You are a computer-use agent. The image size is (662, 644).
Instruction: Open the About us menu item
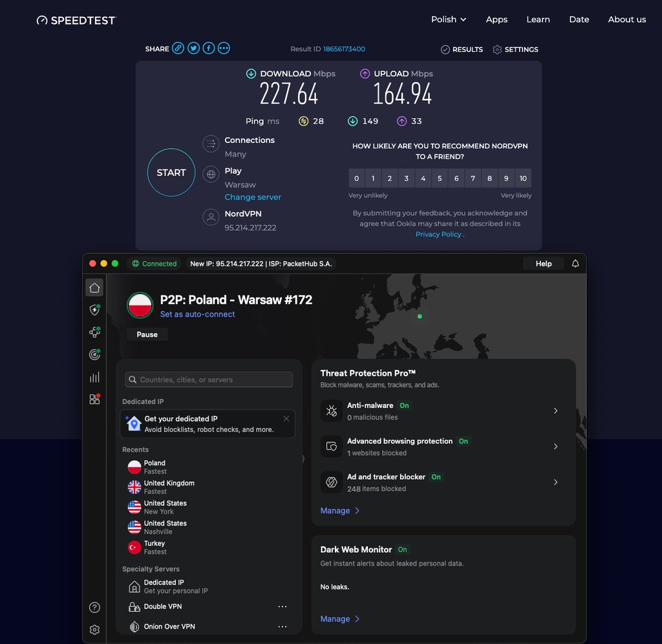pyautogui.click(x=626, y=19)
